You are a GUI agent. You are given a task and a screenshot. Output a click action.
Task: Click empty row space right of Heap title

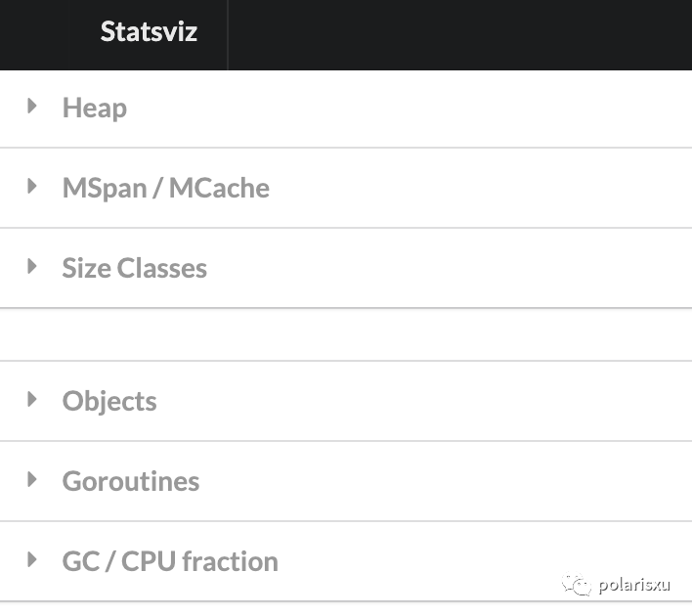(x=411, y=108)
